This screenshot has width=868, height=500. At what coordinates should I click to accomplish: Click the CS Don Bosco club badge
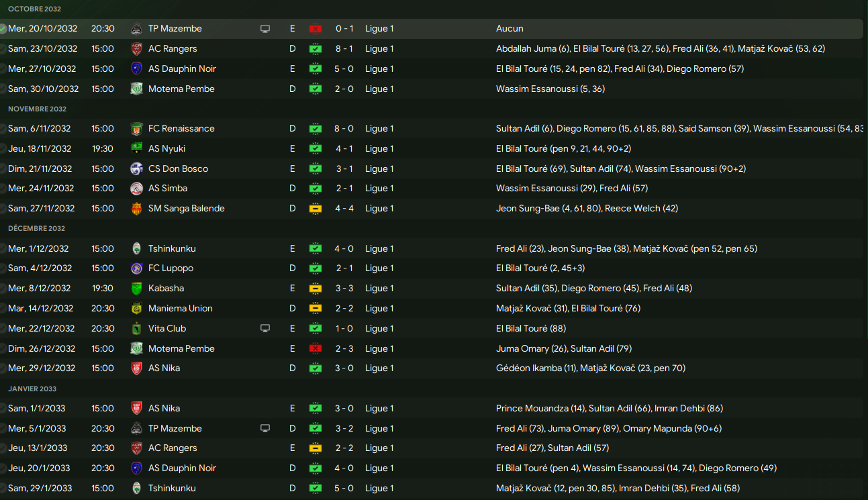point(136,169)
